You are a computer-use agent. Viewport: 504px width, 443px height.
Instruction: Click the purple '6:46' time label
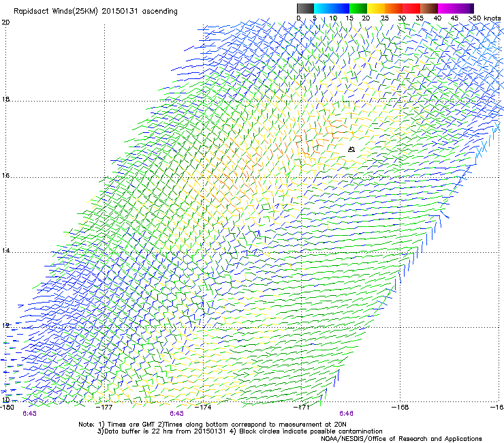pyautogui.click(x=346, y=414)
